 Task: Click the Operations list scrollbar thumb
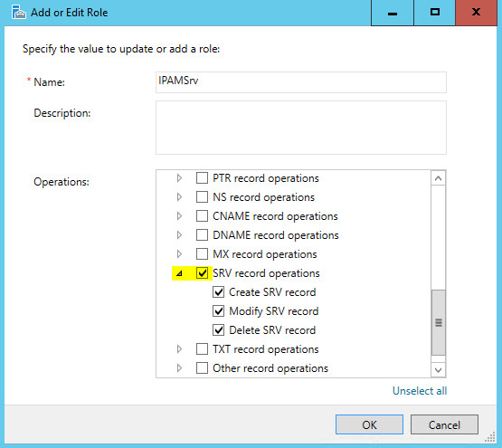pyautogui.click(x=439, y=322)
